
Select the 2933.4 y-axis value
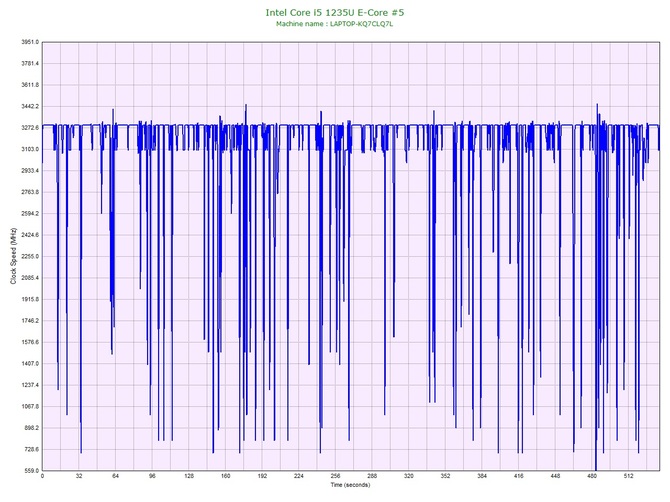(29, 171)
